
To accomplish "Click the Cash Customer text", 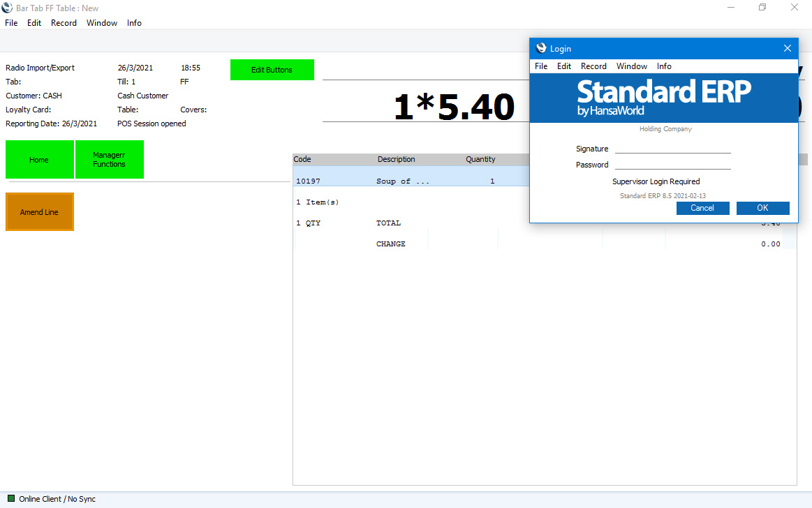I will tap(143, 96).
